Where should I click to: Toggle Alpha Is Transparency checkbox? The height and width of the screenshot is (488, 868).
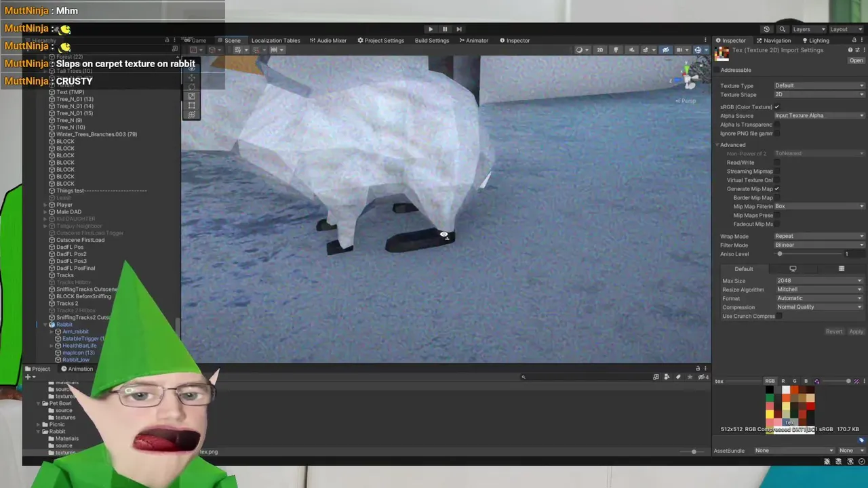coord(776,125)
